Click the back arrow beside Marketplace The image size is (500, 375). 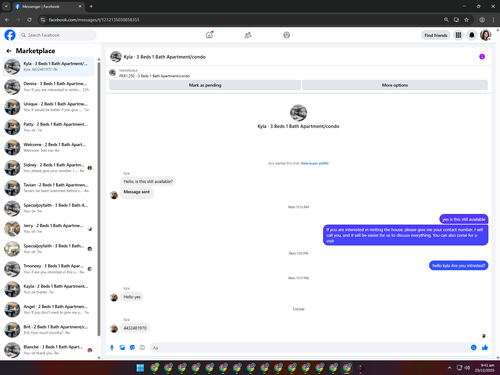click(9, 51)
